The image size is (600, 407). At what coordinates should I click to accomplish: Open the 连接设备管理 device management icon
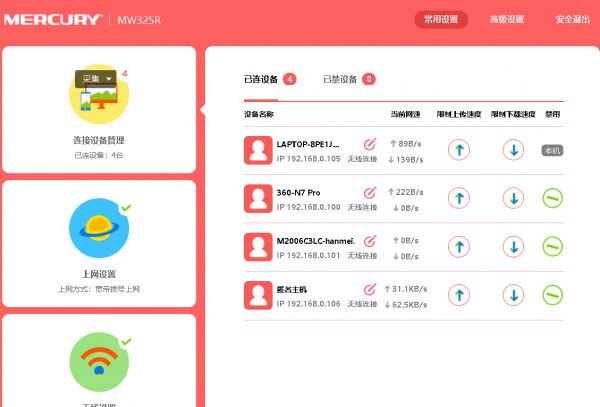click(x=99, y=94)
